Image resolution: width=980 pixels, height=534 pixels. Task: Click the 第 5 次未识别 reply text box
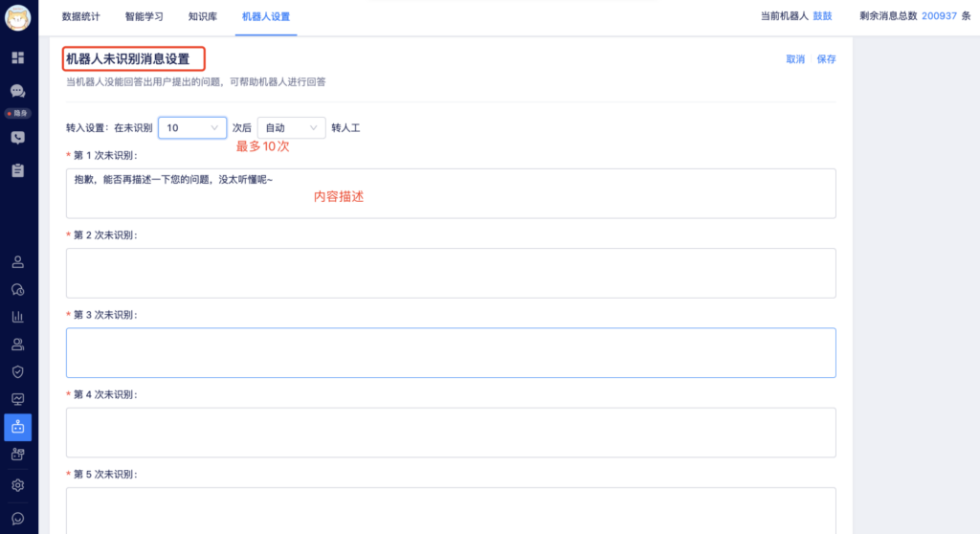point(451,511)
